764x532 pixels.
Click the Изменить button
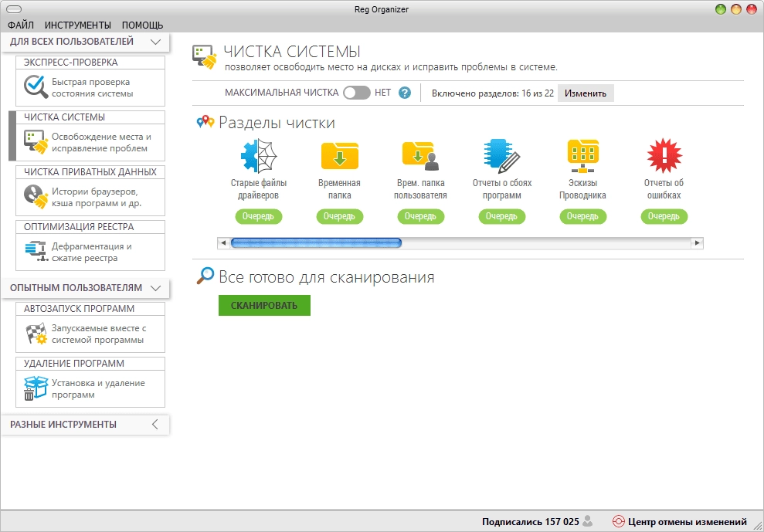(586, 93)
